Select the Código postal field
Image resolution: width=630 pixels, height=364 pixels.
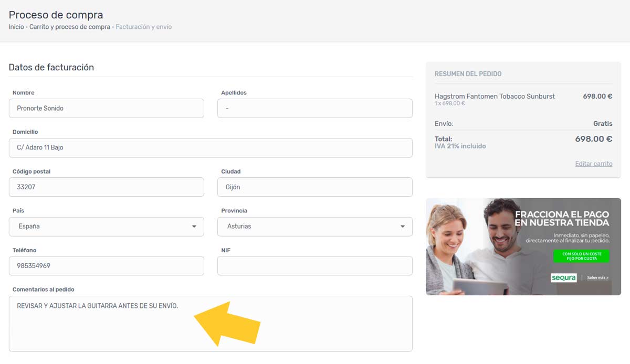[107, 187]
